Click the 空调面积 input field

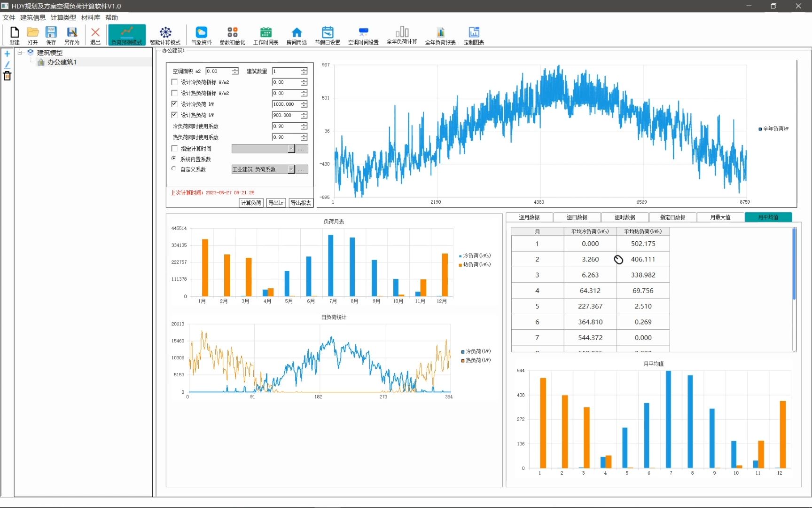point(219,71)
